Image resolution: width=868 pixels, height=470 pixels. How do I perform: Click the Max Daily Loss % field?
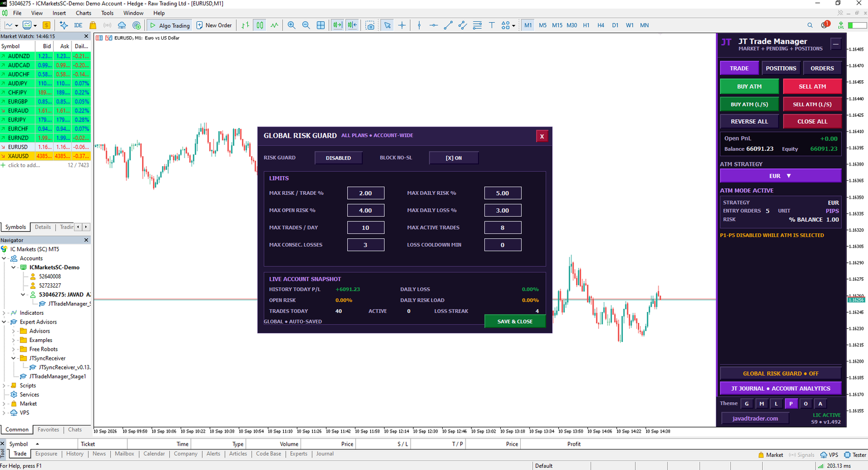click(x=502, y=211)
